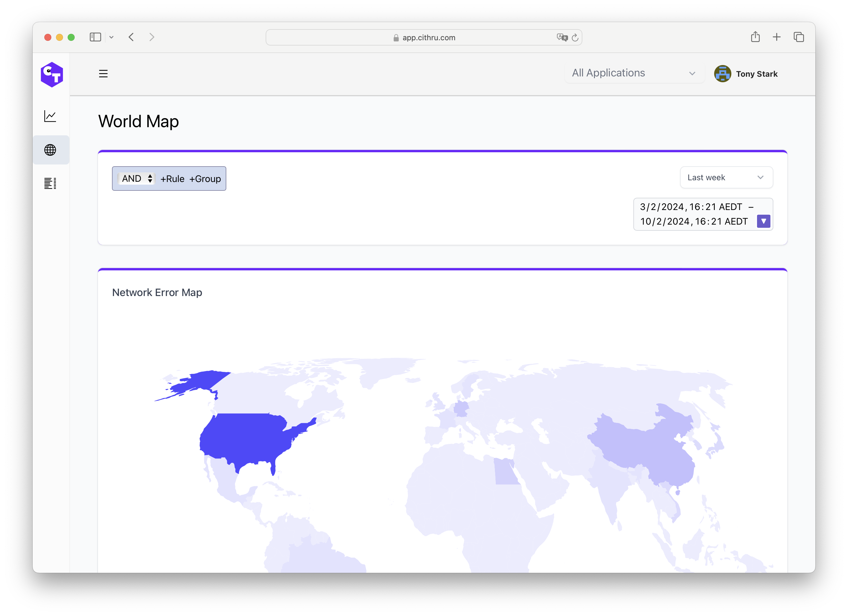The image size is (848, 616).
Task: Open the analytics chart sidebar icon
Action: (x=50, y=116)
